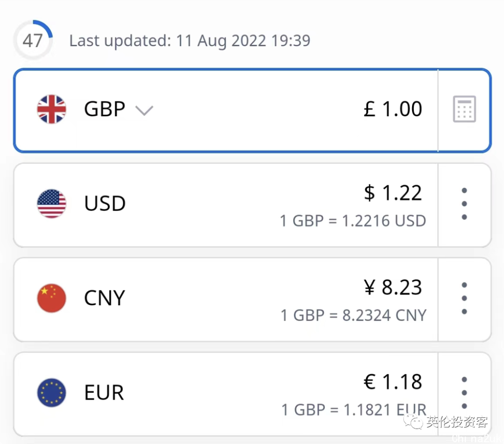Click the € 1.18 converted amount
This screenshot has height=444, width=504.
coord(392,381)
